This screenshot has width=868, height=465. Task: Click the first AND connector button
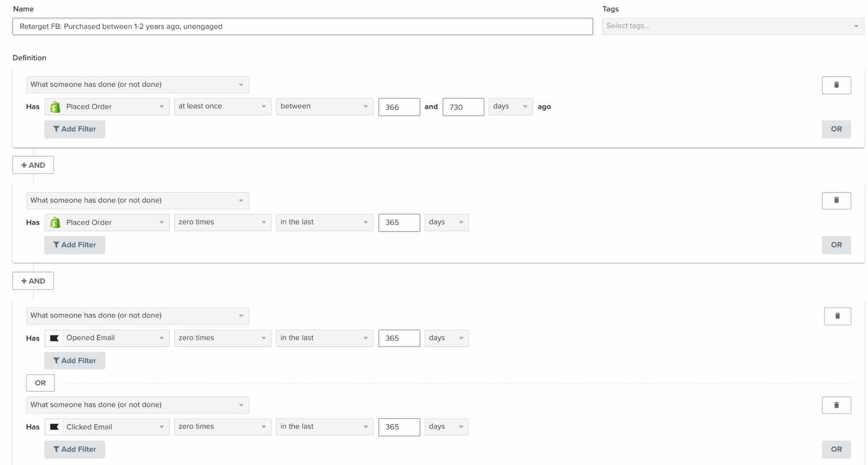click(33, 165)
